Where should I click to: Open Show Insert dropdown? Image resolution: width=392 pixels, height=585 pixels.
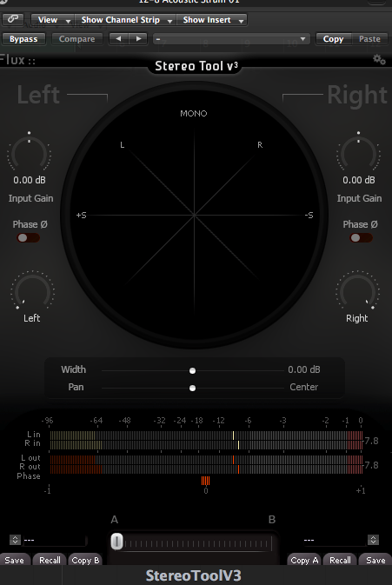(211, 20)
